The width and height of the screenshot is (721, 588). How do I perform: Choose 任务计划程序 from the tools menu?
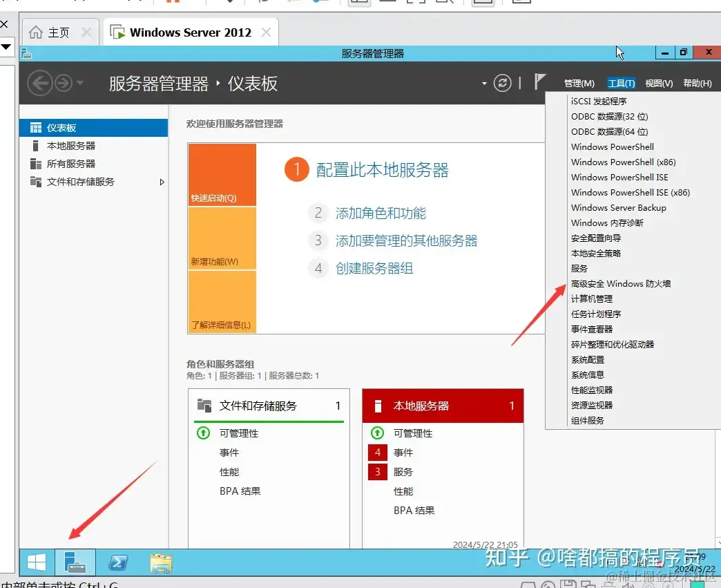coord(596,314)
